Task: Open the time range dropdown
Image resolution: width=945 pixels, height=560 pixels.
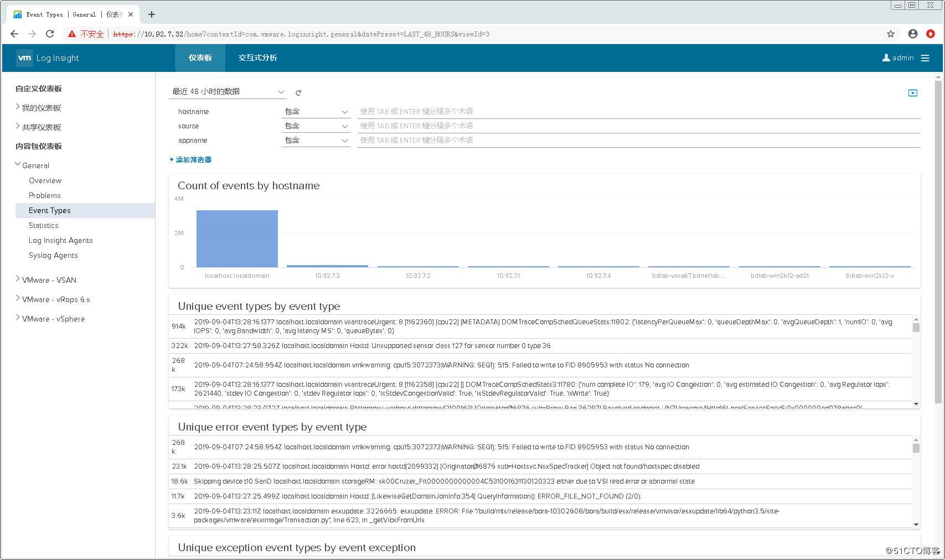Action: click(227, 91)
